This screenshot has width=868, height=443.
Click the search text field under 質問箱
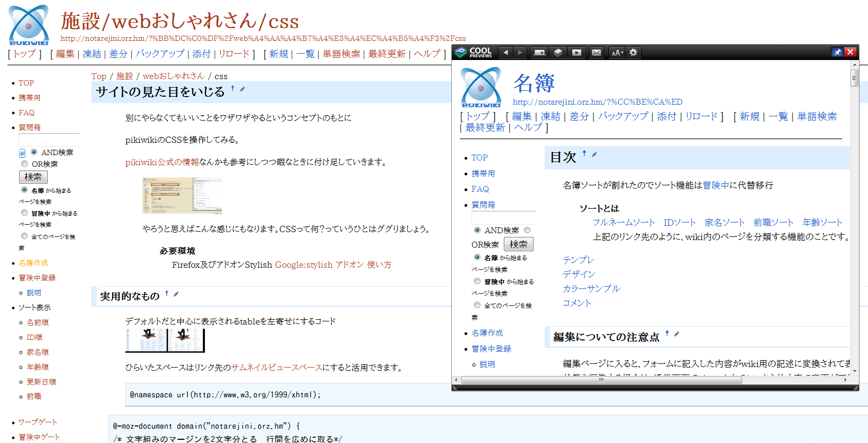(x=49, y=140)
